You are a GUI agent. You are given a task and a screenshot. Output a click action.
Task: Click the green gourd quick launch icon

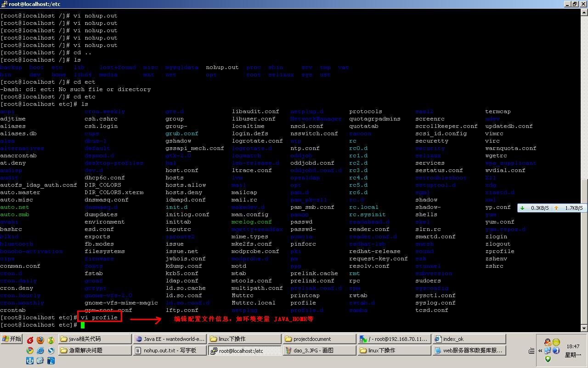tap(51, 340)
